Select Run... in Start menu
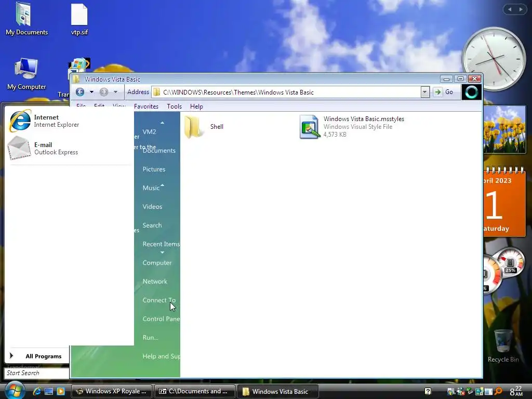 (150, 337)
